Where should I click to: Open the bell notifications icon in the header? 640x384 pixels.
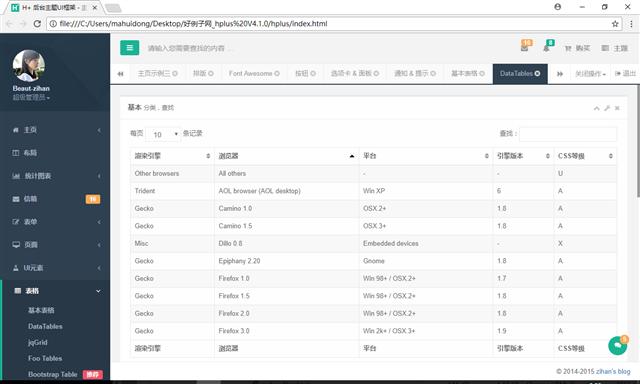point(546,48)
